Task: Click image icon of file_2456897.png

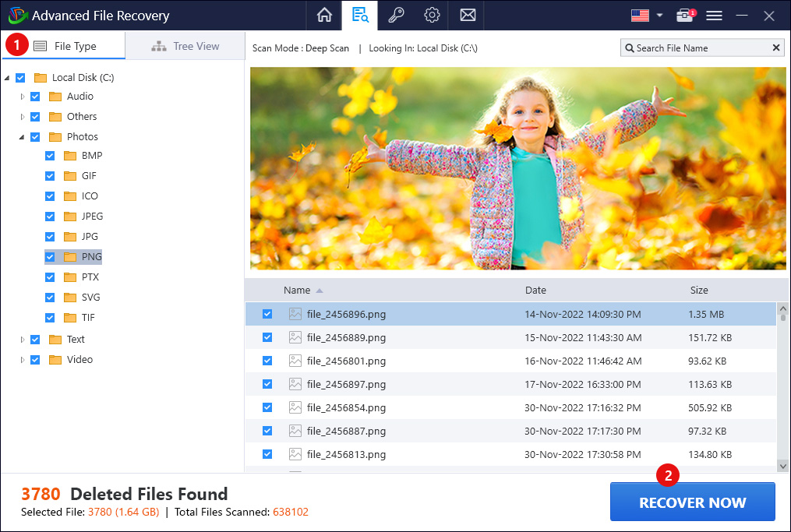Action: (295, 384)
